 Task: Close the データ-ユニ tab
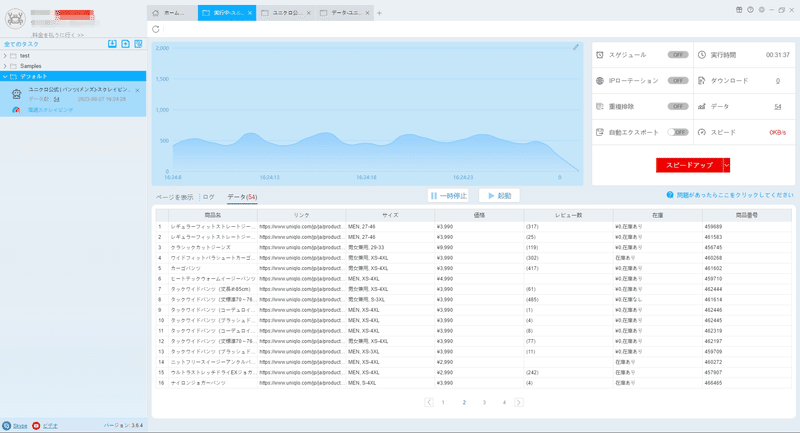point(367,13)
